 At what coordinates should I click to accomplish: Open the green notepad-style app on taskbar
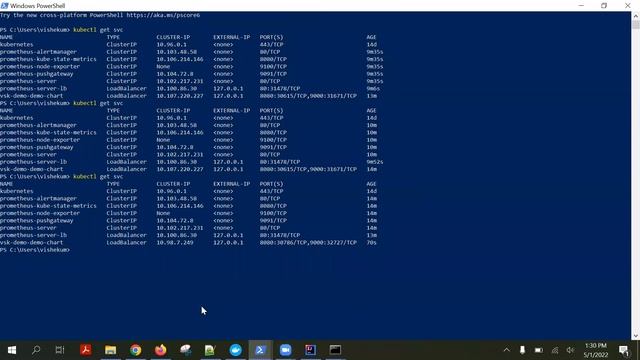210,350
